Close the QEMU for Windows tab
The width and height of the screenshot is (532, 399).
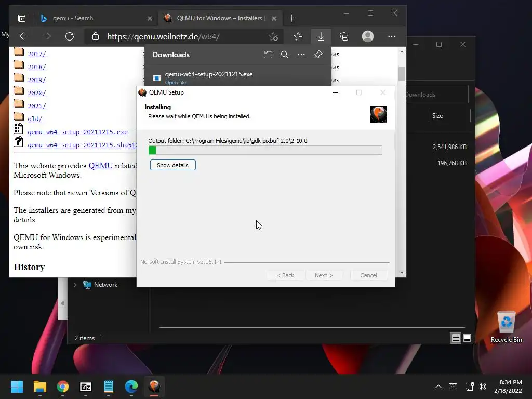274,18
